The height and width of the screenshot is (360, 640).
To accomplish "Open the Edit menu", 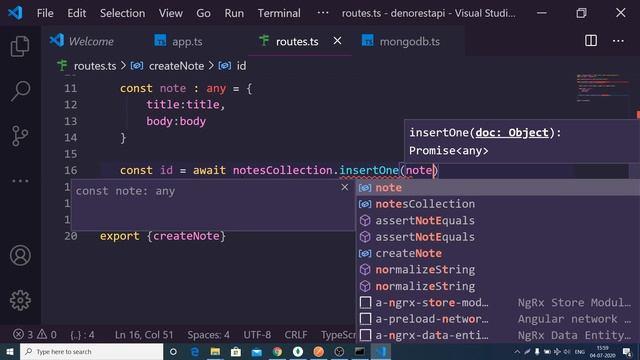I will (x=77, y=13).
